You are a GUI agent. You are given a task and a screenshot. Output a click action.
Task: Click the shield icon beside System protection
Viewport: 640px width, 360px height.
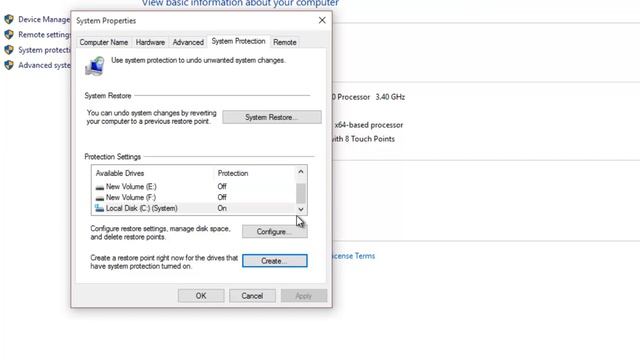pos(9,50)
